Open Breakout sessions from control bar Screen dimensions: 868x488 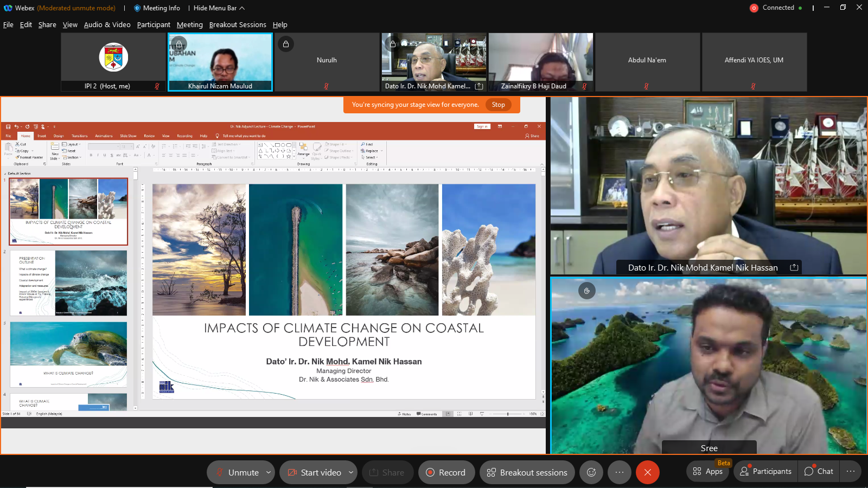point(527,472)
